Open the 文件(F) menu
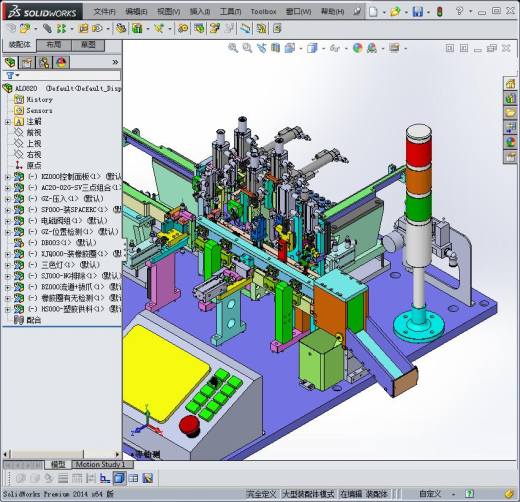 coord(104,12)
